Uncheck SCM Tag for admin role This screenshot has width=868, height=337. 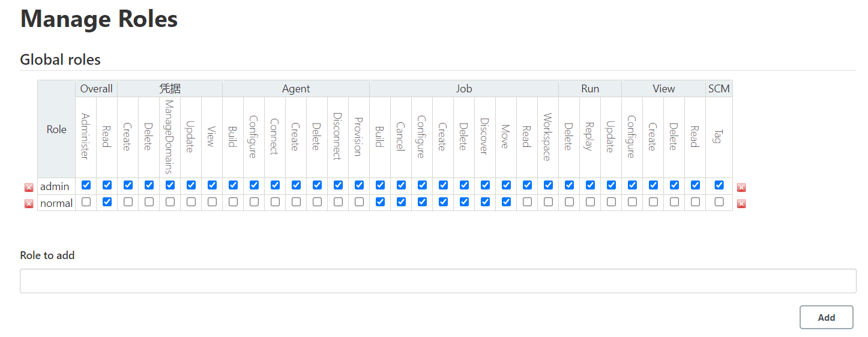point(719,185)
